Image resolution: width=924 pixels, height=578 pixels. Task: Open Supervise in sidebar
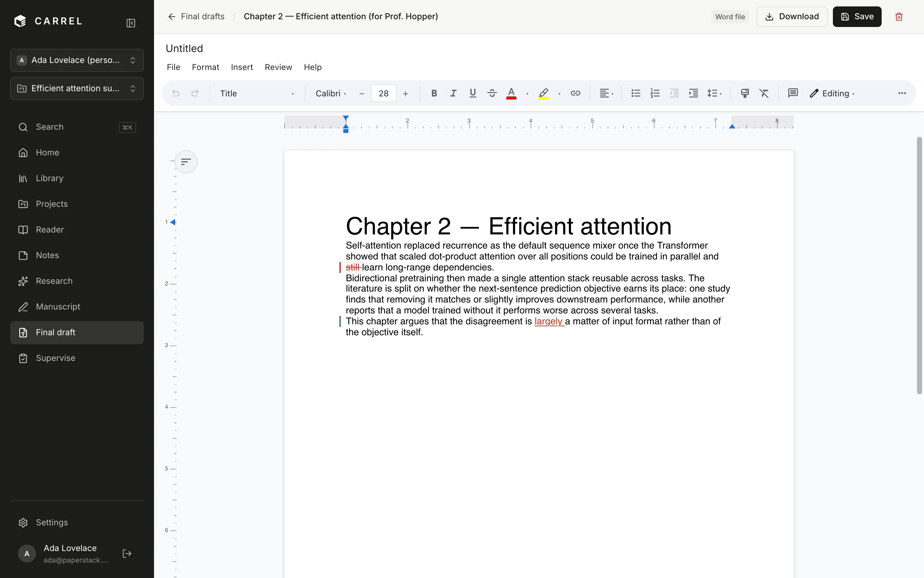coord(77,358)
